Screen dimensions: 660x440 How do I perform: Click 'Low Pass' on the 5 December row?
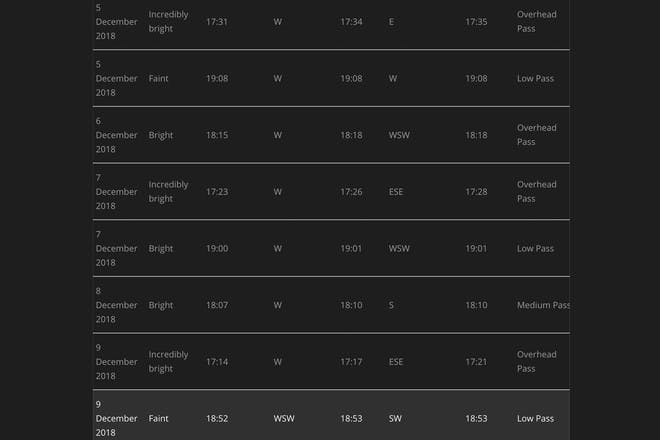[x=535, y=78]
